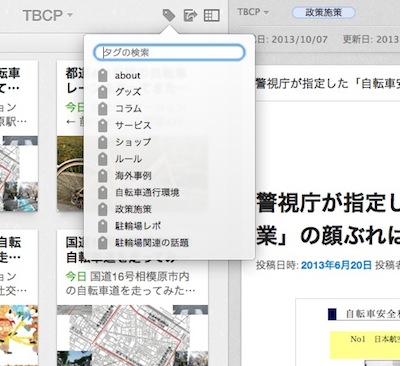
Task: Switch the note list view layout icon
Action: [x=212, y=15]
